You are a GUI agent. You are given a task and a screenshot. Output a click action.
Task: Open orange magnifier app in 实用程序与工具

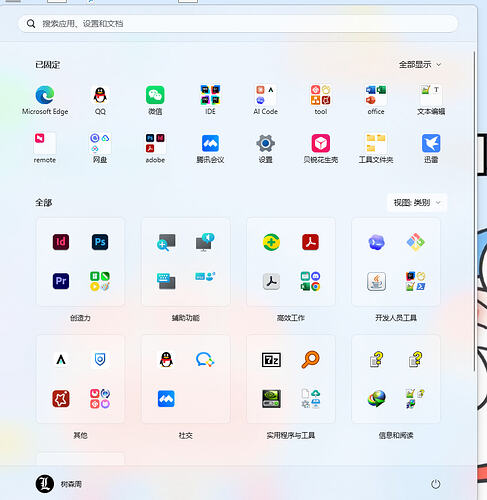(310, 360)
